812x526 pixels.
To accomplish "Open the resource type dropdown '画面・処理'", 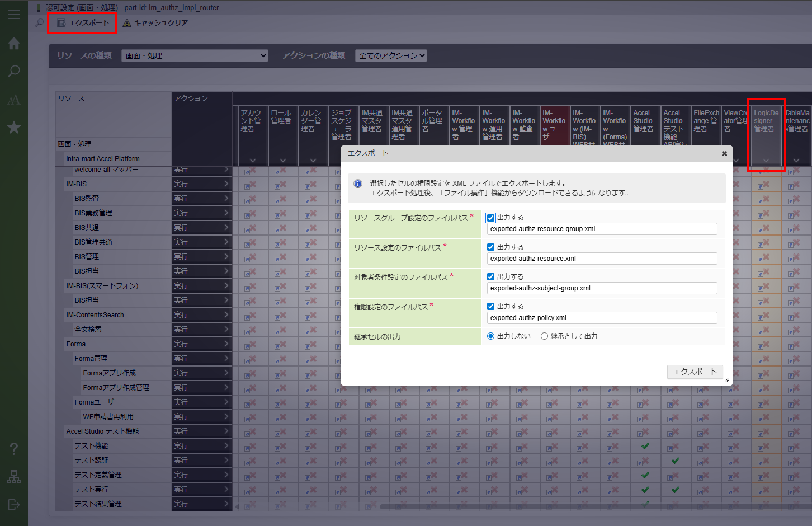I will [195, 56].
